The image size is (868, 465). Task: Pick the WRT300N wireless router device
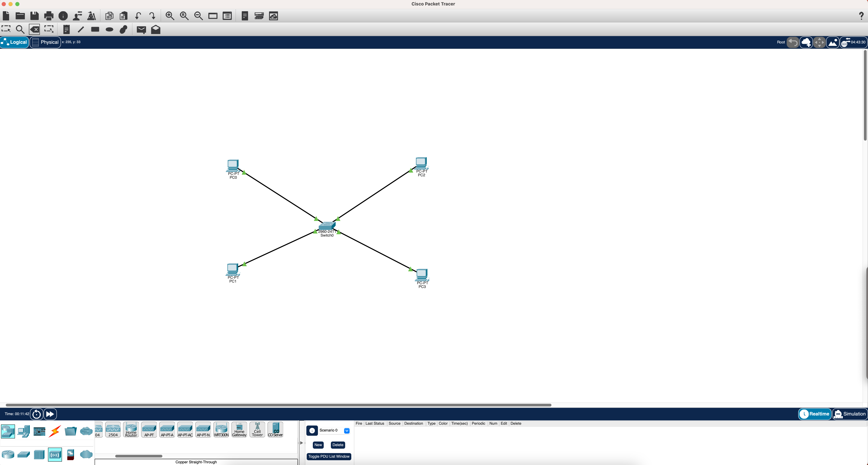point(221,430)
